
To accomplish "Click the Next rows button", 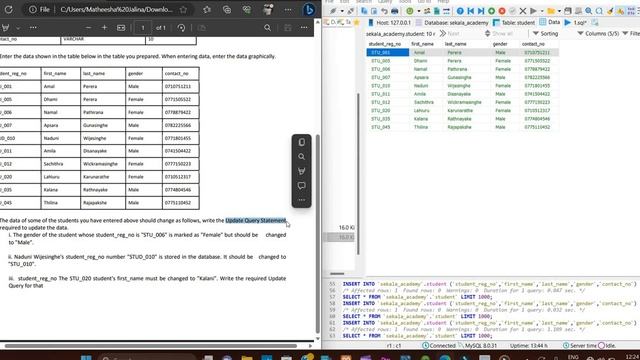I will pyautogui.click(x=449, y=33).
